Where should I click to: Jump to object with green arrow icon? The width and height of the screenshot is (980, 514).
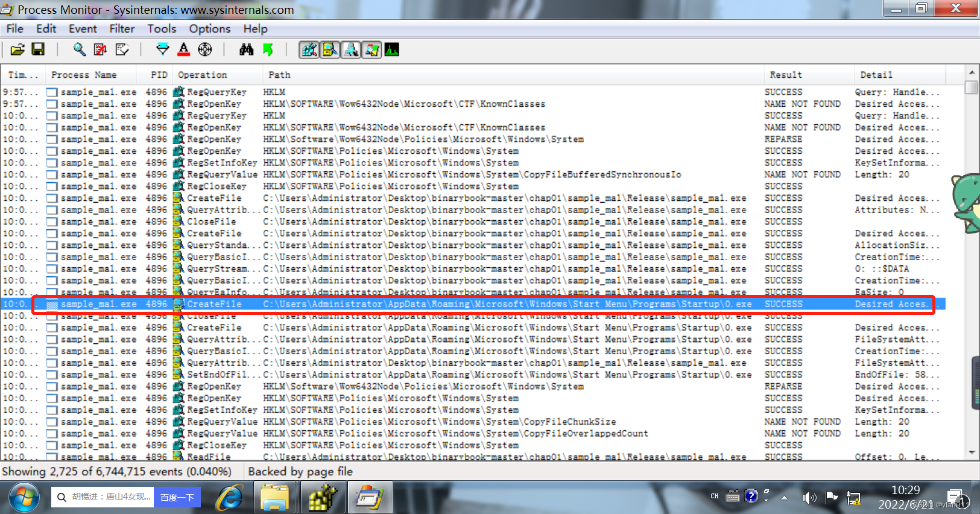(x=268, y=49)
